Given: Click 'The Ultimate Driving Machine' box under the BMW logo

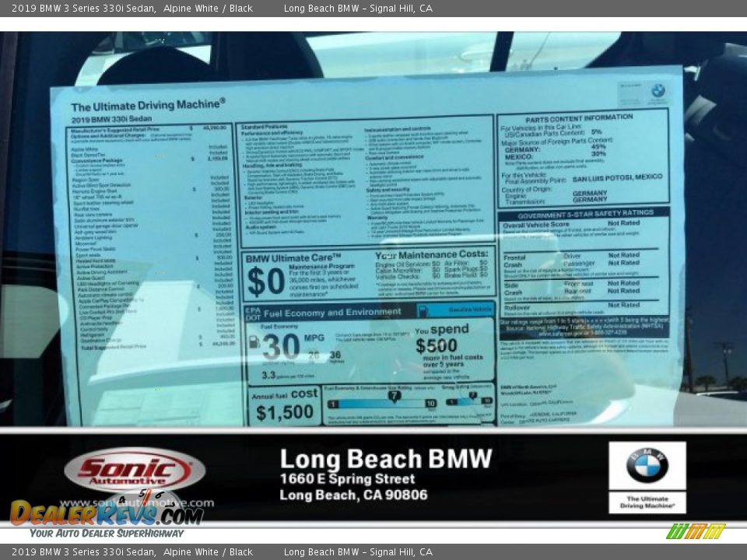Looking at the screenshot, I should [x=647, y=502].
